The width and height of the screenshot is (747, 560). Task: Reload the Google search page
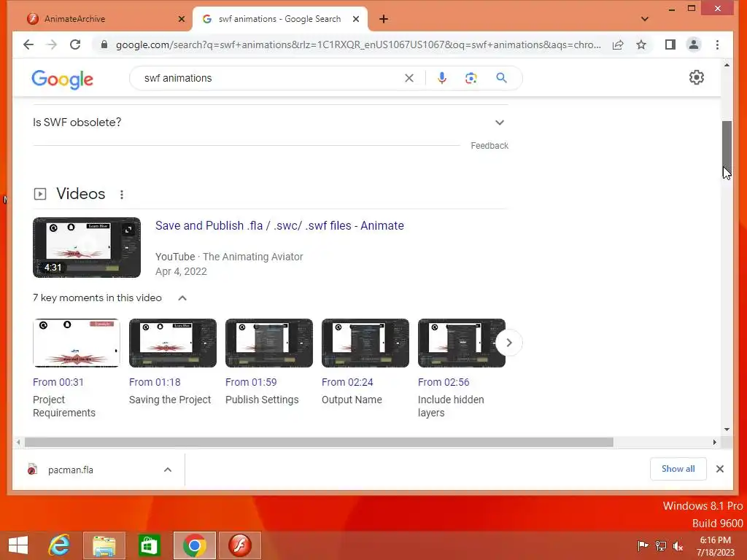[x=75, y=44]
